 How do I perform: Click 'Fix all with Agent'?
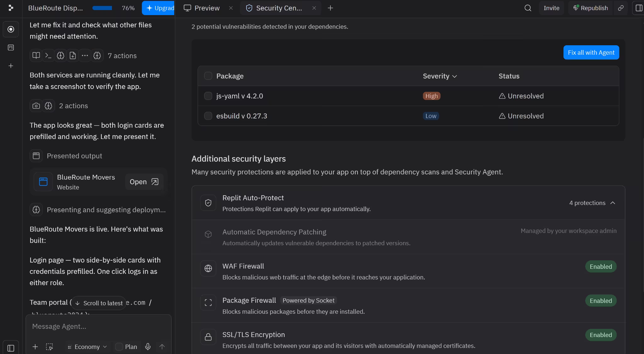click(591, 53)
